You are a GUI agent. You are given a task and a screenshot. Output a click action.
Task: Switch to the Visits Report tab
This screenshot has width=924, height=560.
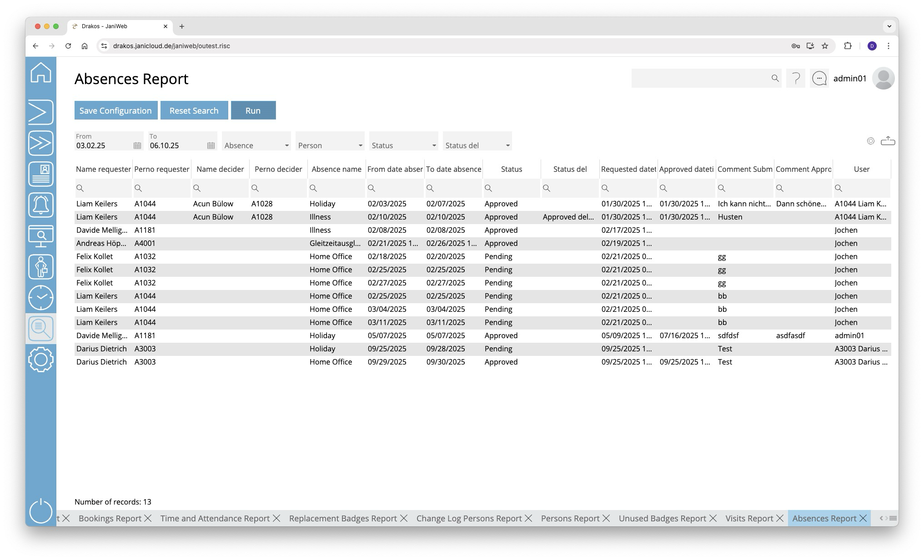(749, 519)
